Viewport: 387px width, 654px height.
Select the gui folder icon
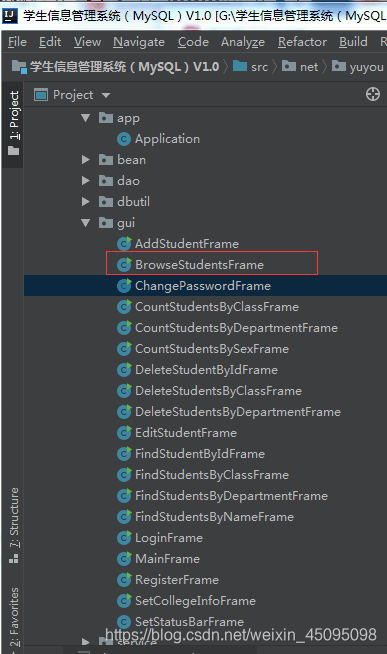(x=106, y=223)
